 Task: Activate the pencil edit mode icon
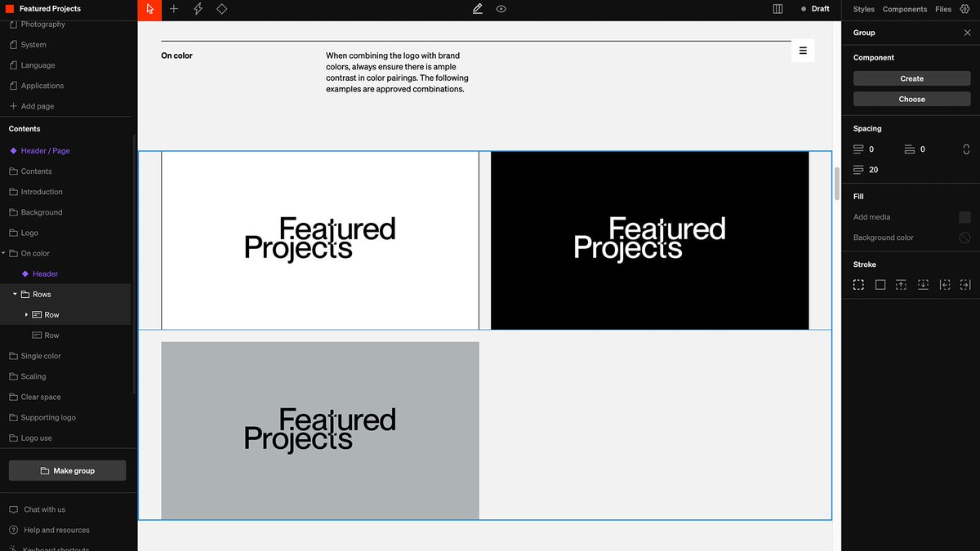[x=478, y=9]
